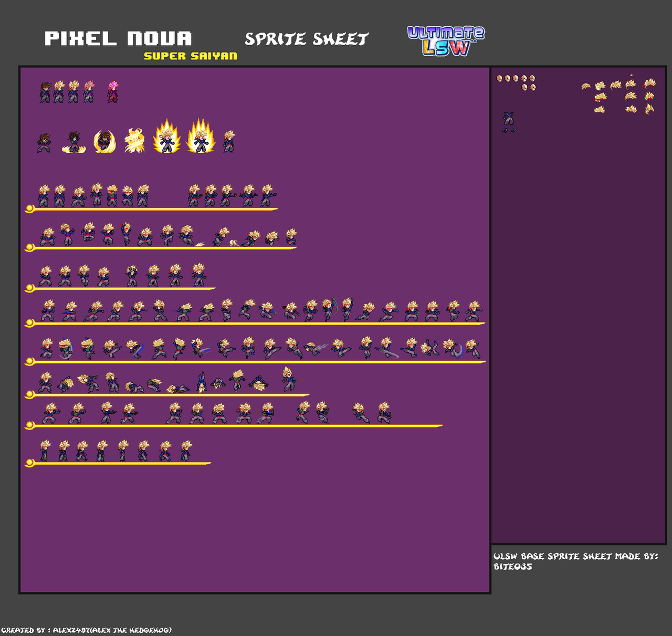Viewport: 672px width, 636px height.
Task: Click the BITE035 author name
Action: tap(512, 567)
